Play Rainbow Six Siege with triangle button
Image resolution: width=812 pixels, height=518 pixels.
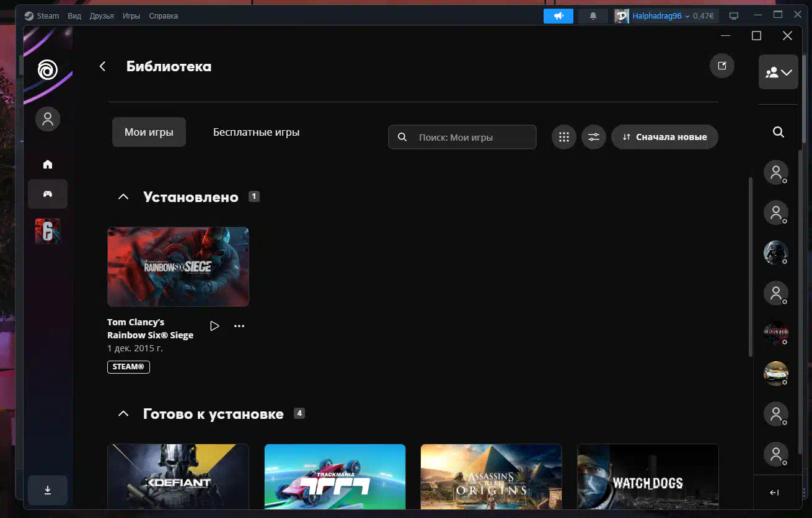tap(214, 326)
